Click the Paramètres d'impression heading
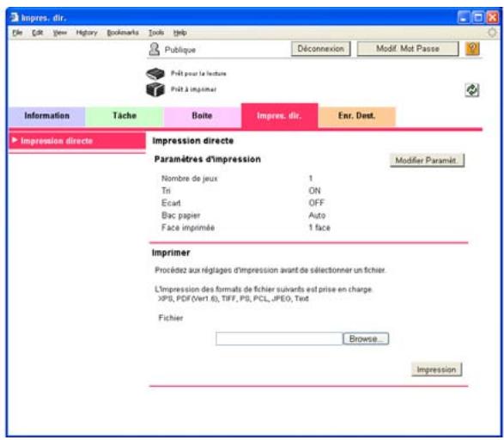This screenshot has height=440, width=504. click(x=207, y=159)
